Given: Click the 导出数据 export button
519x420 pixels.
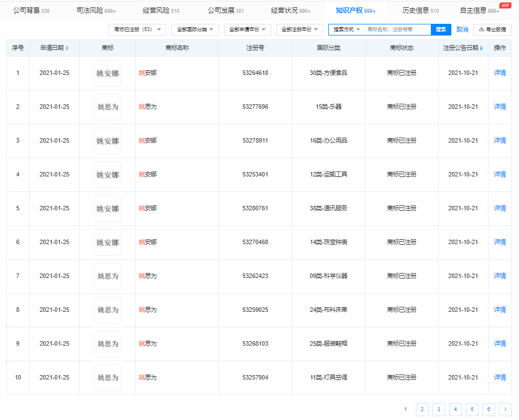Looking at the screenshot, I should [492, 29].
